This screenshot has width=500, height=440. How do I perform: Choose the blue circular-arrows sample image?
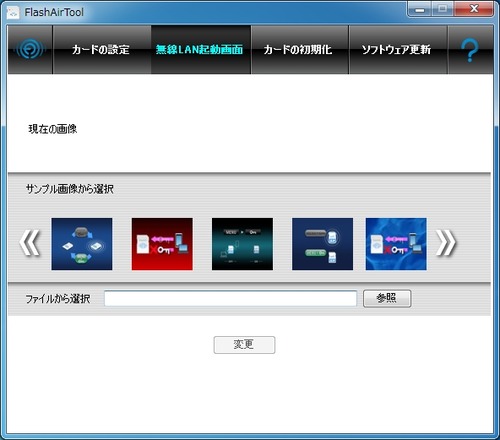tap(82, 244)
